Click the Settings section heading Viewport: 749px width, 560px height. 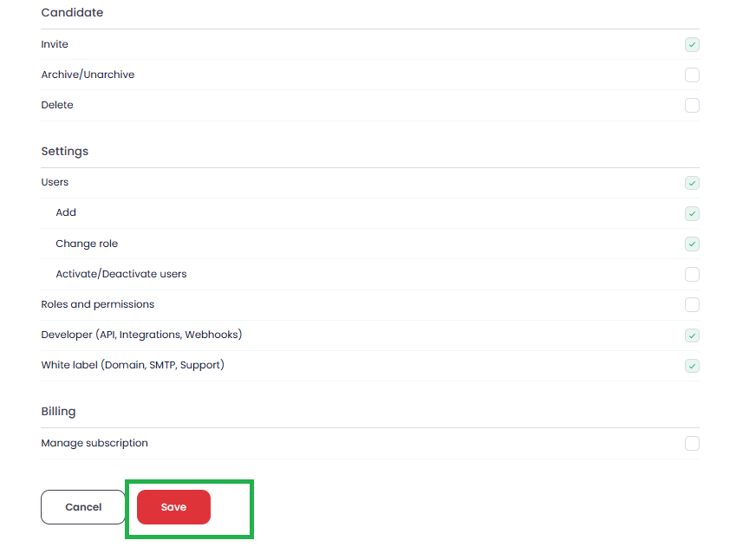65,152
